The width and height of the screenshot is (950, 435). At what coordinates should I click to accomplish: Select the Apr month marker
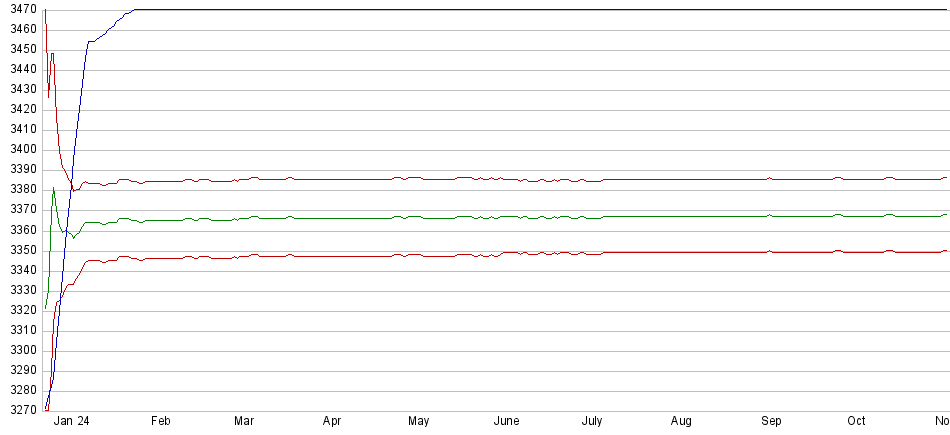[x=332, y=422]
